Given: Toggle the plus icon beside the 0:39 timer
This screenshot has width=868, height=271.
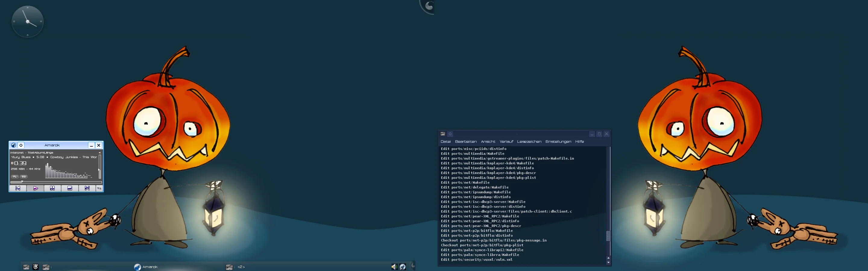Looking at the screenshot, I should pos(12,163).
